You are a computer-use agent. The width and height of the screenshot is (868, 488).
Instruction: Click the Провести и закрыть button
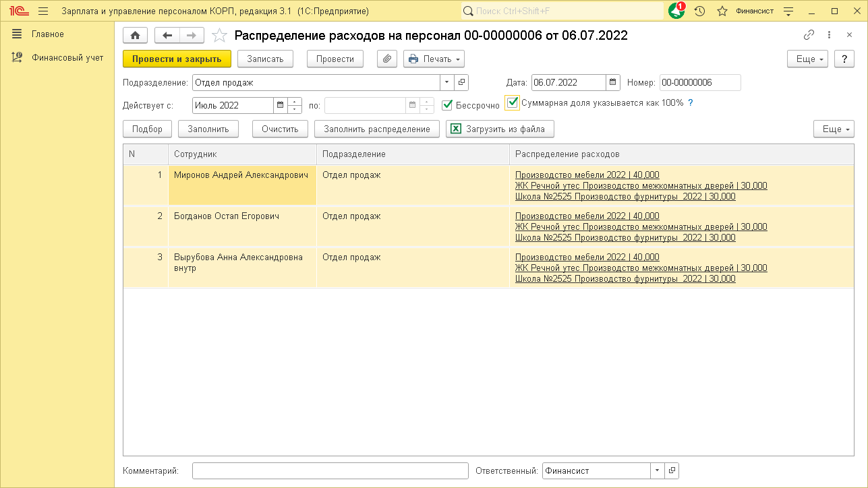click(x=177, y=59)
